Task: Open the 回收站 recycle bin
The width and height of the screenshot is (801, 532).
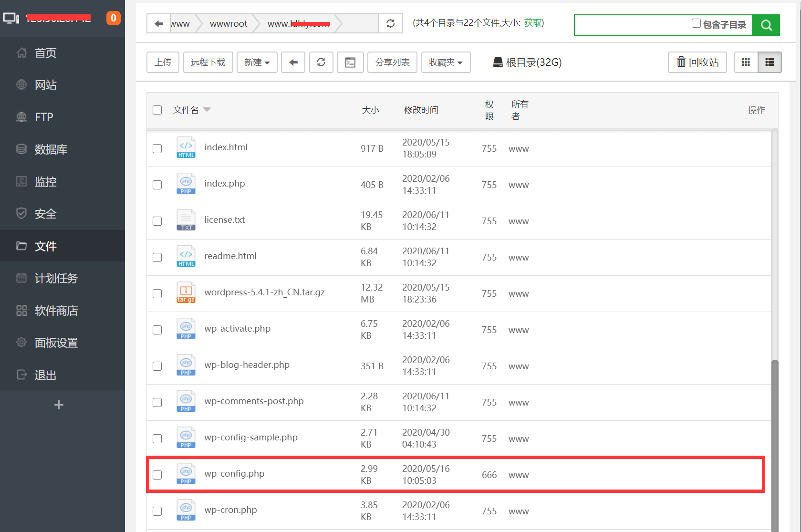Action: (x=697, y=63)
